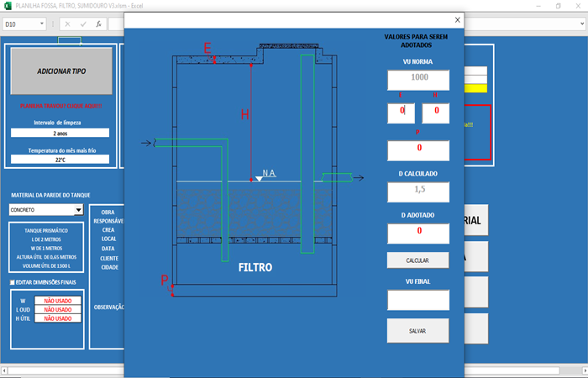The image size is (588, 378).
Task: Click the Excel app icon in title bar
Action: point(8,6)
